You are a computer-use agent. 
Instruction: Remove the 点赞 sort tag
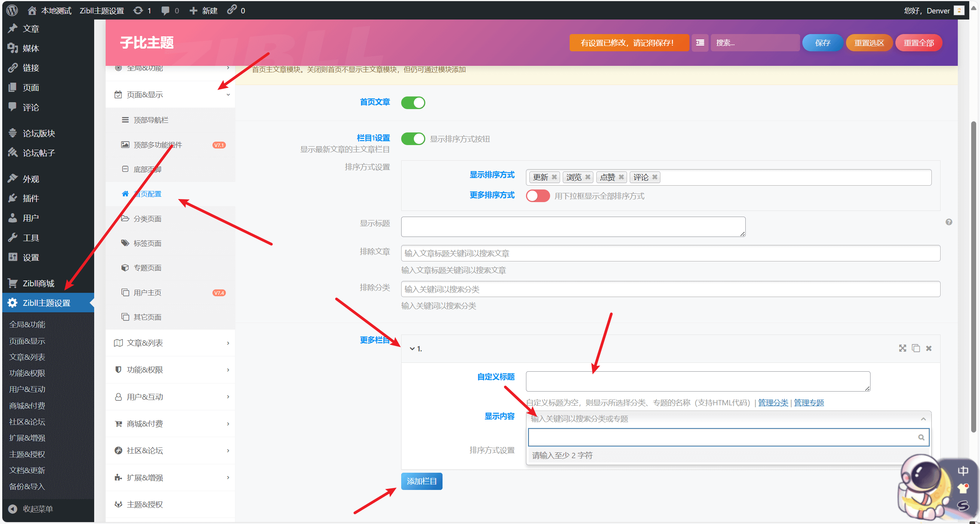621,177
